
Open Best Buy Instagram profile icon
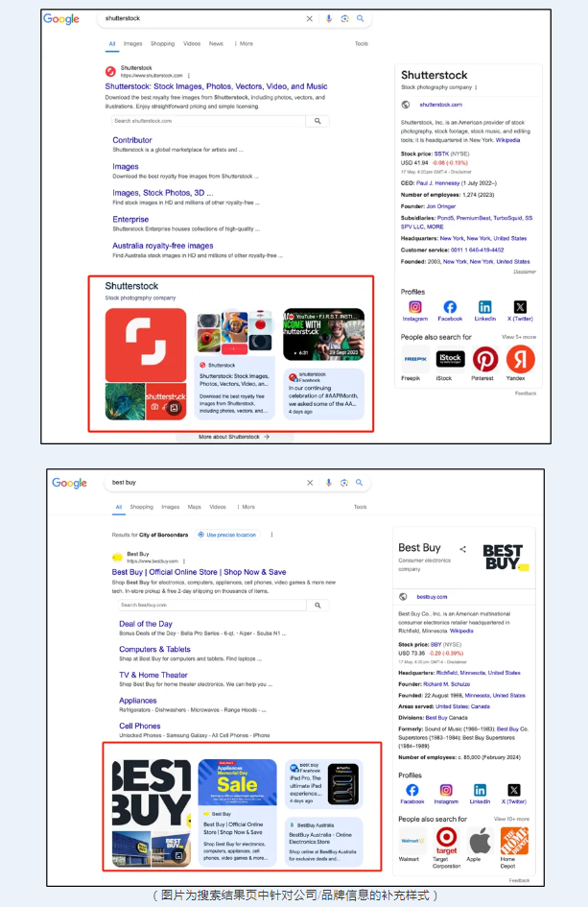click(x=446, y=790)
